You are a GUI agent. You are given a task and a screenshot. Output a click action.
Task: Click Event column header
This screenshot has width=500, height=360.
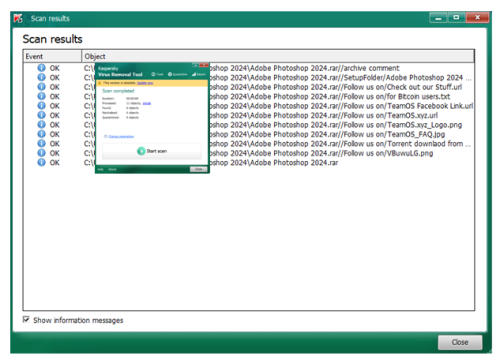[52, 56]
